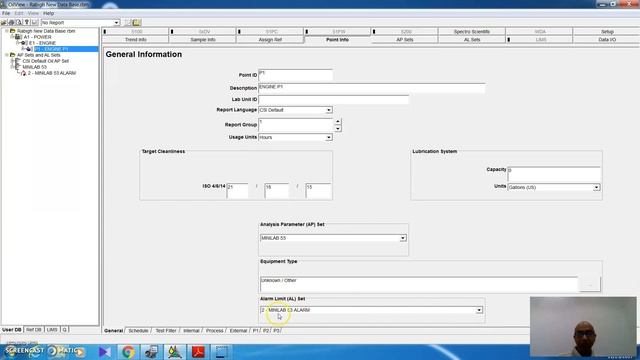Click the help question-mark toolbar icon
Viewport: 640px width, 360px height.
click(27, 23)
